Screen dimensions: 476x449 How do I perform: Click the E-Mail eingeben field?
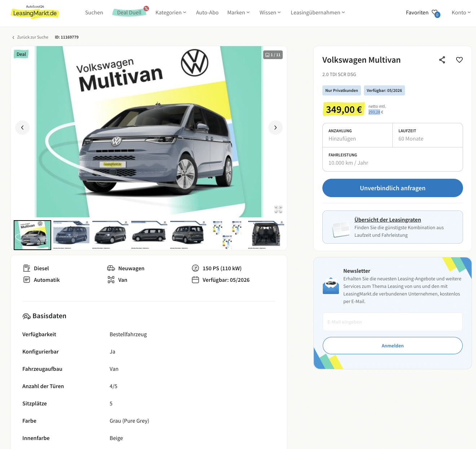click(x=393, y=322)
